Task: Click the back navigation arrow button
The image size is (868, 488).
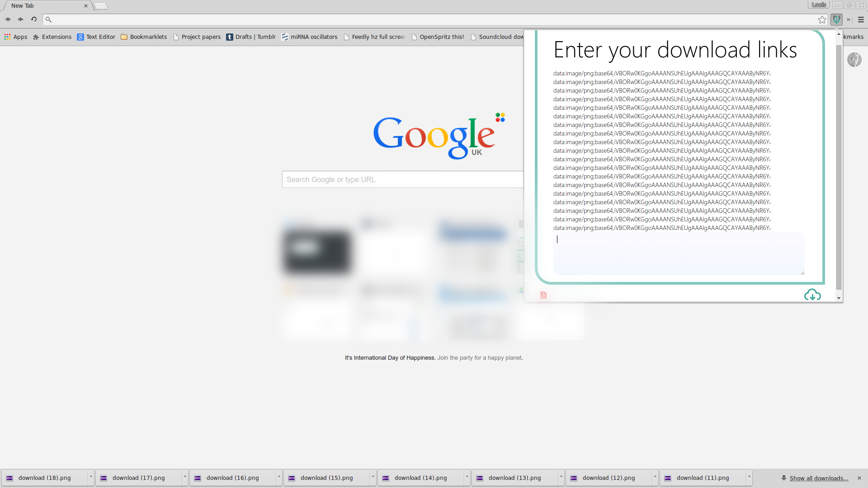Action: pos(8,19)
